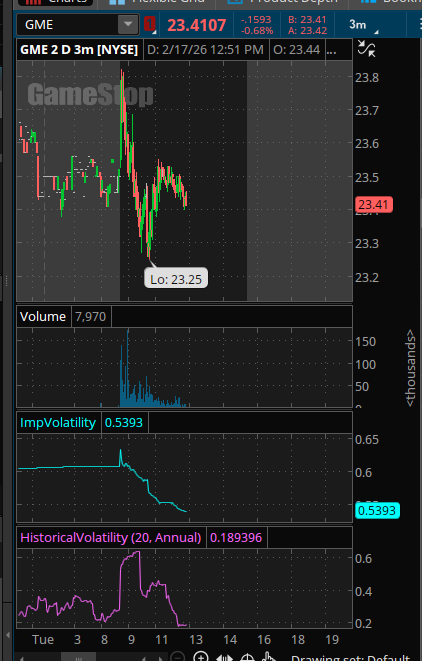Screen dimensions: 422x661
Task: Click the zoom out minus icon
Action: [179, 657]
